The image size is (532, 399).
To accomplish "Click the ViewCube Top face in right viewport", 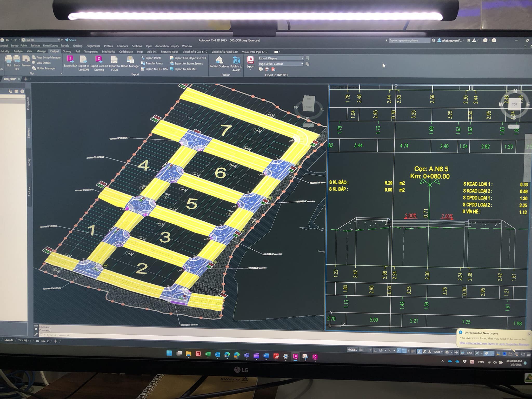I will 515,104.
